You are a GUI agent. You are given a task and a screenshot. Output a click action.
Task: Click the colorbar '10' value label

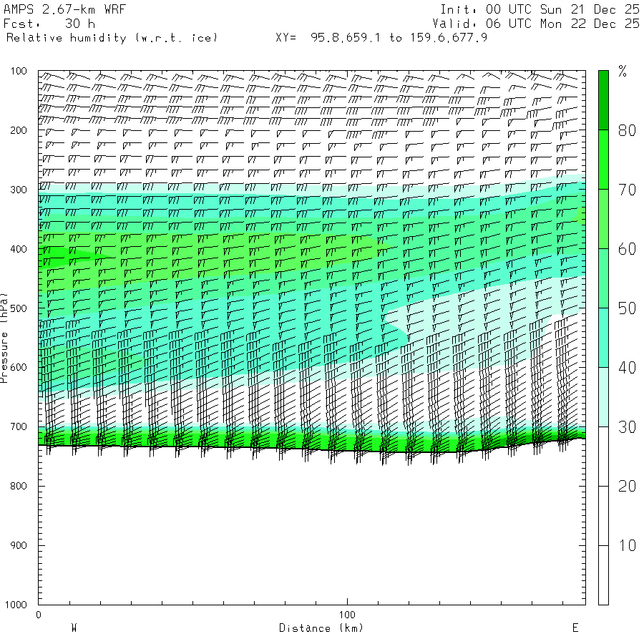tap(627, 545)
